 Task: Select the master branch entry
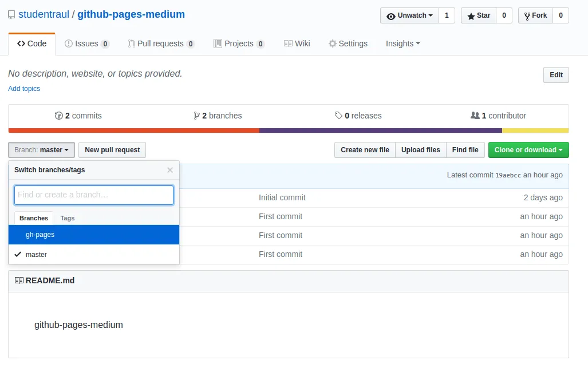[x=94, y=255]
